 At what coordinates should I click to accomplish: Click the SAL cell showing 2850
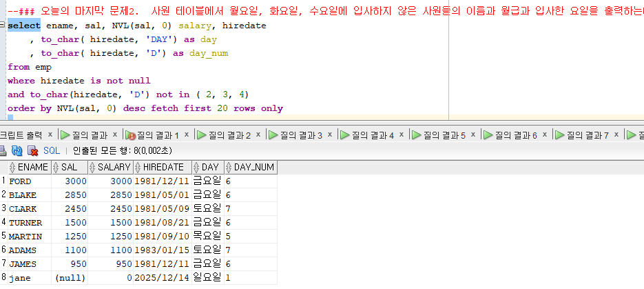pos(70,195)
